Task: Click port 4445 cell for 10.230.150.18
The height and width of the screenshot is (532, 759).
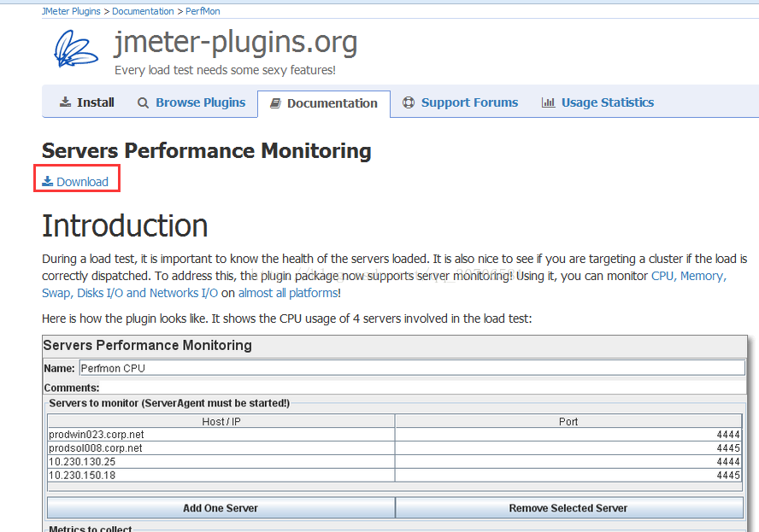Action: pos(568,475)
